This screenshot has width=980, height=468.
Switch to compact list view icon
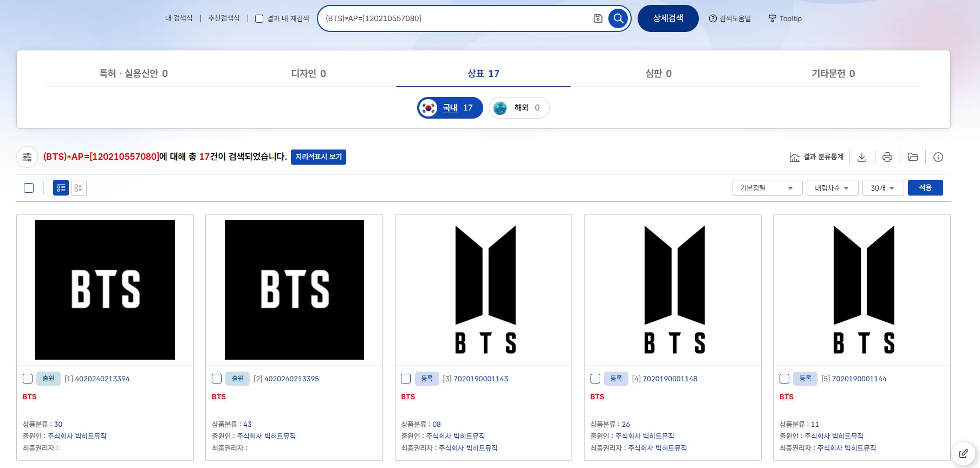[x=79, y=188]
